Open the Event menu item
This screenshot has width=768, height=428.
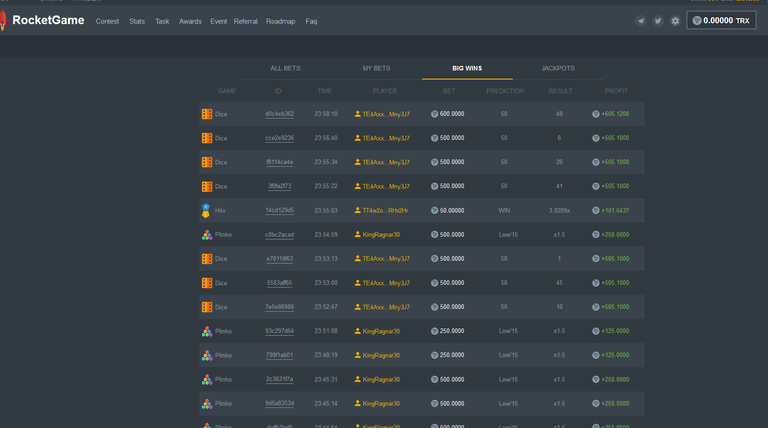218,22
